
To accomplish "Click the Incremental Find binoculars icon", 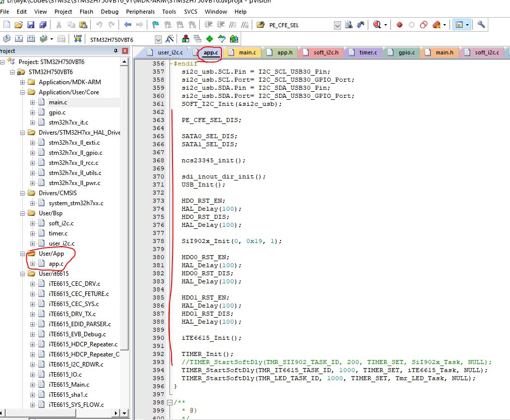I will pyautogui.click(x=361, y=25).
